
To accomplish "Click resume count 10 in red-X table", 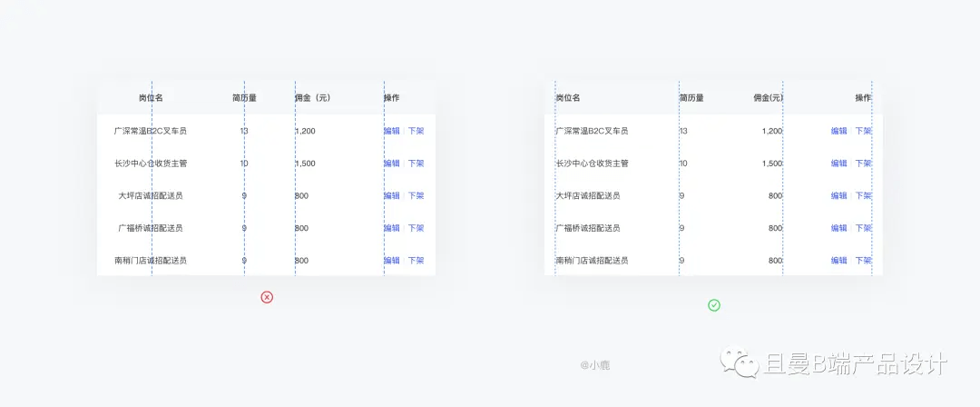I will pos(244,164).
